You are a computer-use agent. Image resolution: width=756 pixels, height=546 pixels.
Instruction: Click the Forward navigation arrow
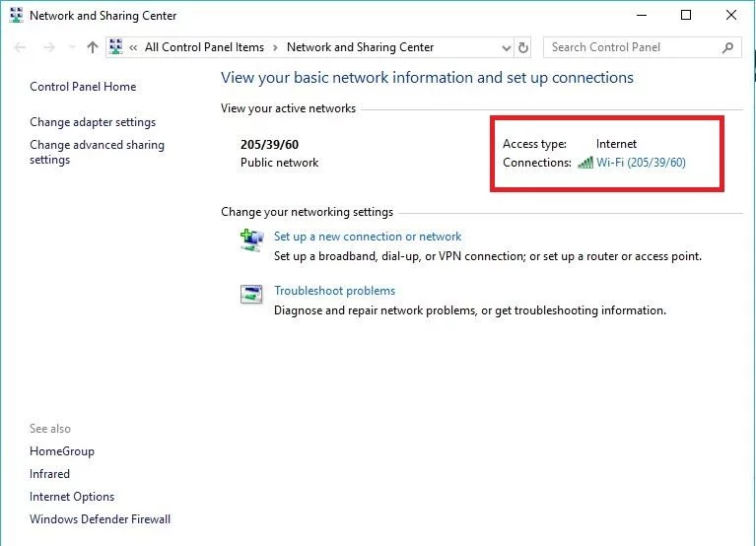point(48,47)
